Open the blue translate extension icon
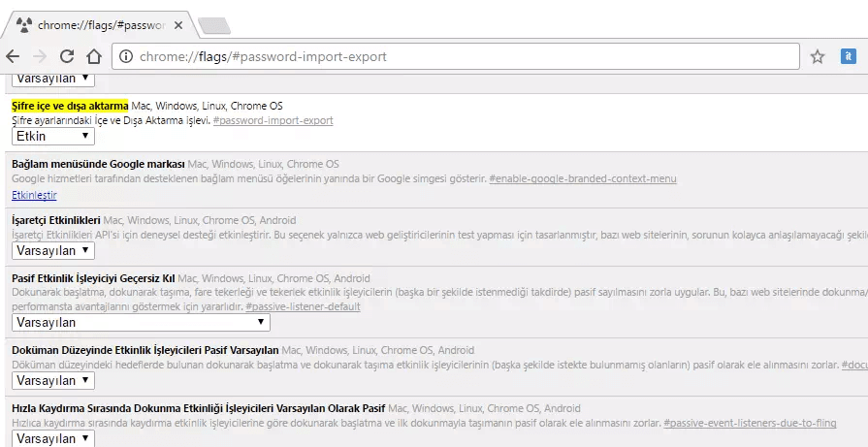 click(848, 56)
